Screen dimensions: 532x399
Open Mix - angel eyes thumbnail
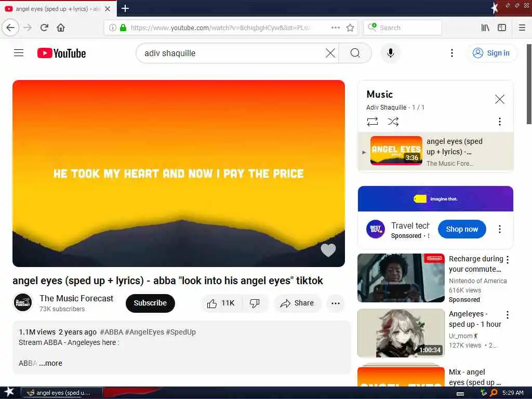401,376
